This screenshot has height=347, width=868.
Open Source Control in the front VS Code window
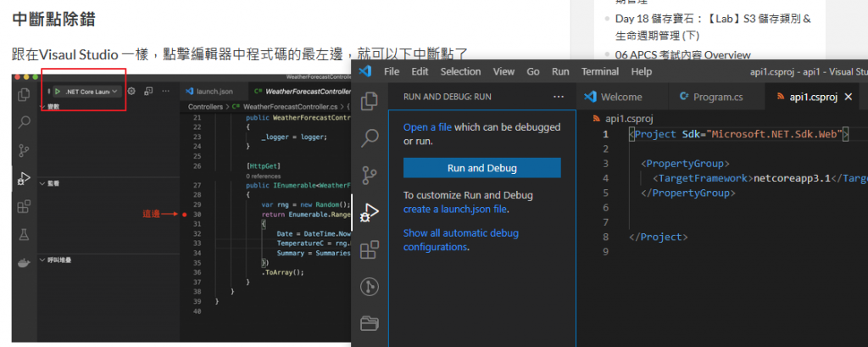point(370,175)
